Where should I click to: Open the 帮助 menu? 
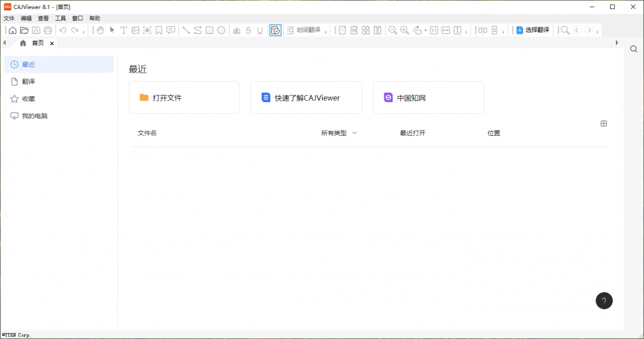(95, 18)
